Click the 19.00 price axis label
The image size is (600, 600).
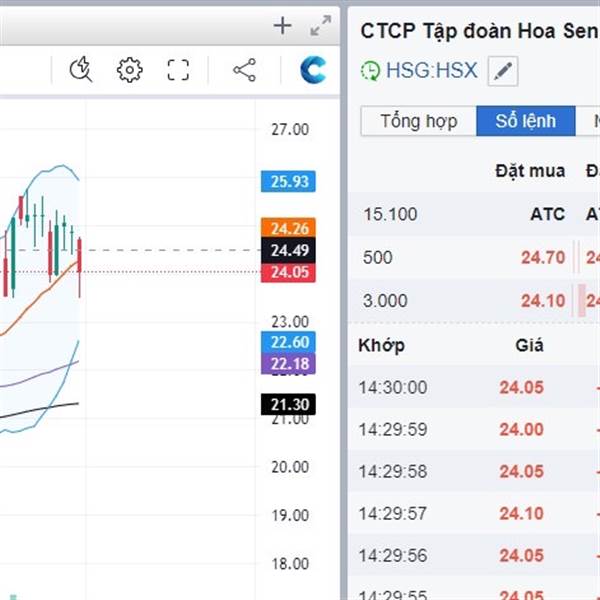[x=290, y=515]
